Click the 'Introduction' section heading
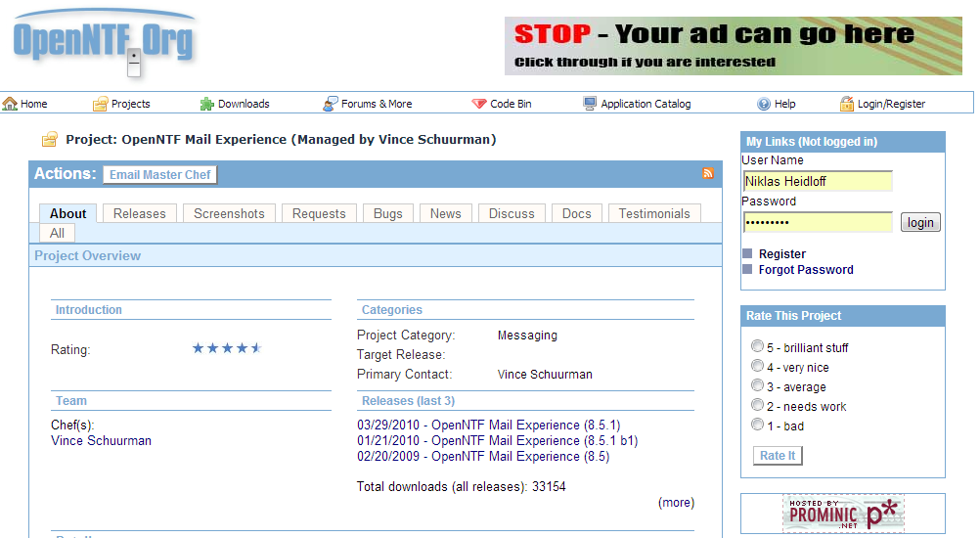 [89, 310]
